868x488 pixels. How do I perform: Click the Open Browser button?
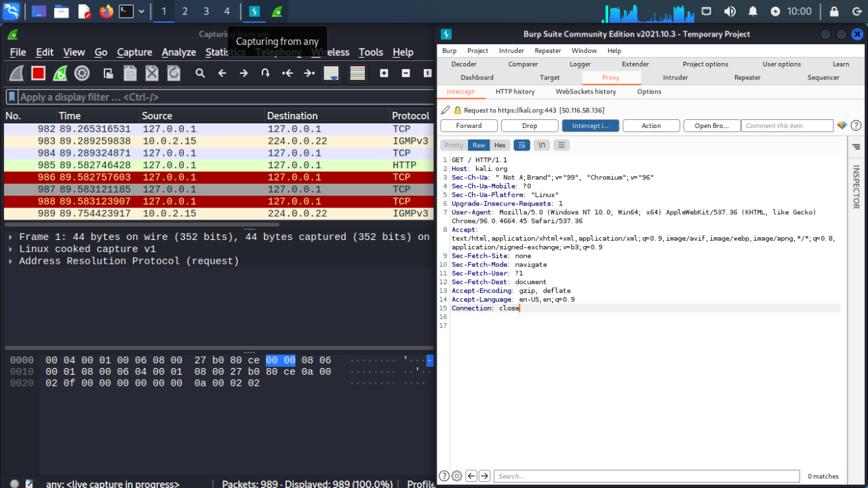pyautogui.click(x=711, y=125)
